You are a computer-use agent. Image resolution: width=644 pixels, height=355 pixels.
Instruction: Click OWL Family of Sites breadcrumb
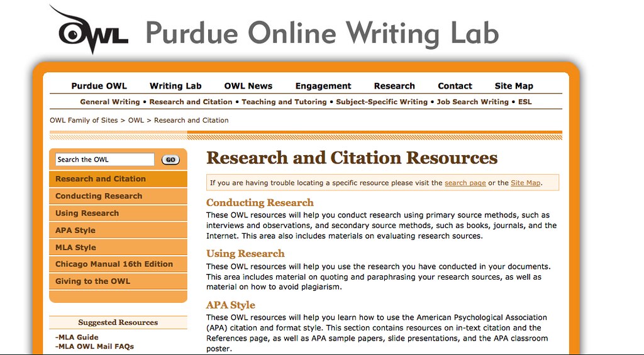84,120
